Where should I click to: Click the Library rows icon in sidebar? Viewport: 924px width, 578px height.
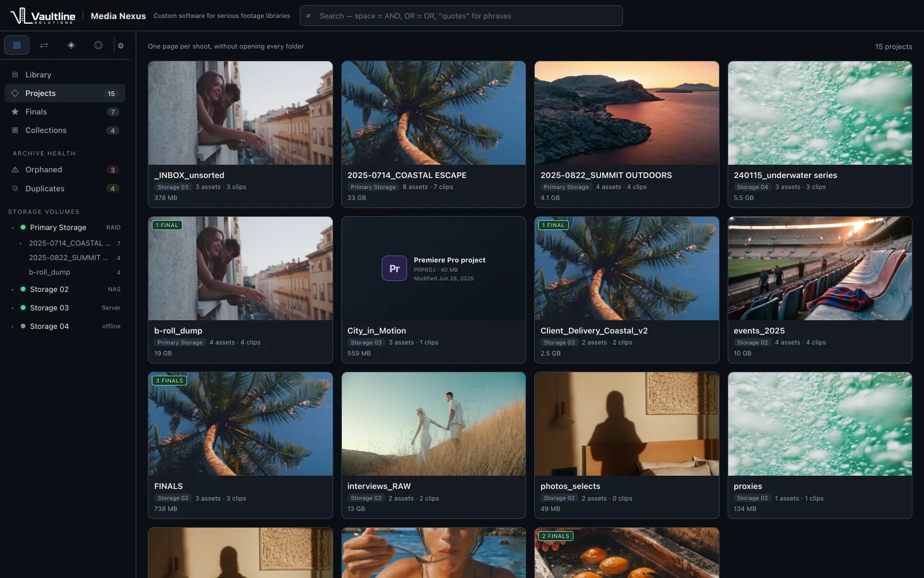coord(15,75)
